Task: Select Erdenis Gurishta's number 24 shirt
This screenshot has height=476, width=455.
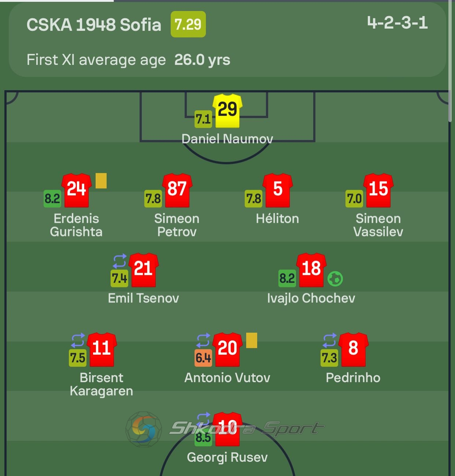Action: pos(77,190)
